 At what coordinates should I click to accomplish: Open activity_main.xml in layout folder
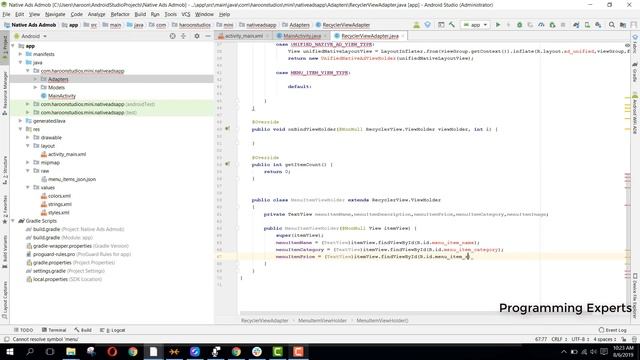click(x=67, y=154)
